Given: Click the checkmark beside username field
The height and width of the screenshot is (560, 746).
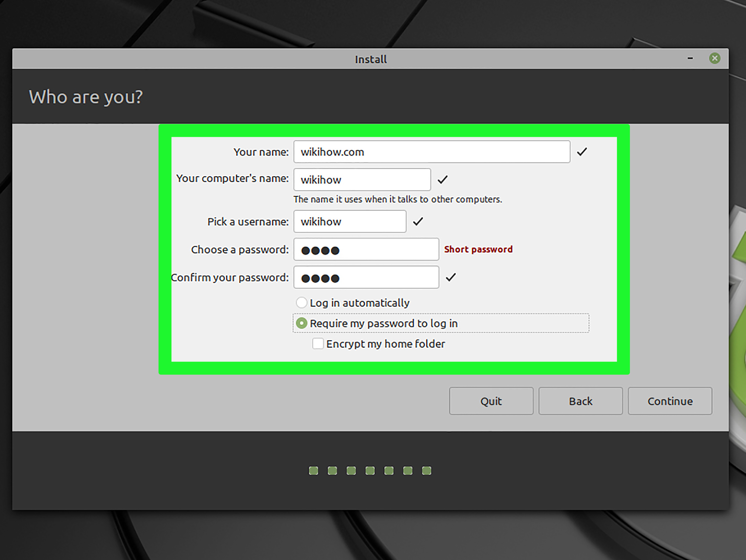Looking at the screenshot, I should tap(418, 221).
